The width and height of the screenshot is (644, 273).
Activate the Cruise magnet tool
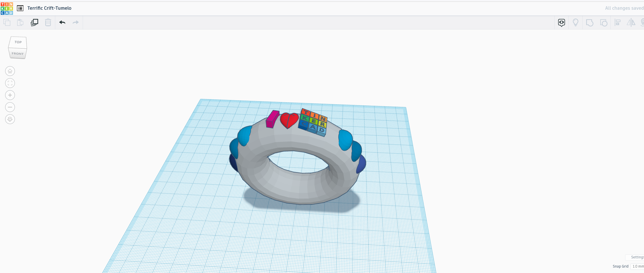click(642, 23)
